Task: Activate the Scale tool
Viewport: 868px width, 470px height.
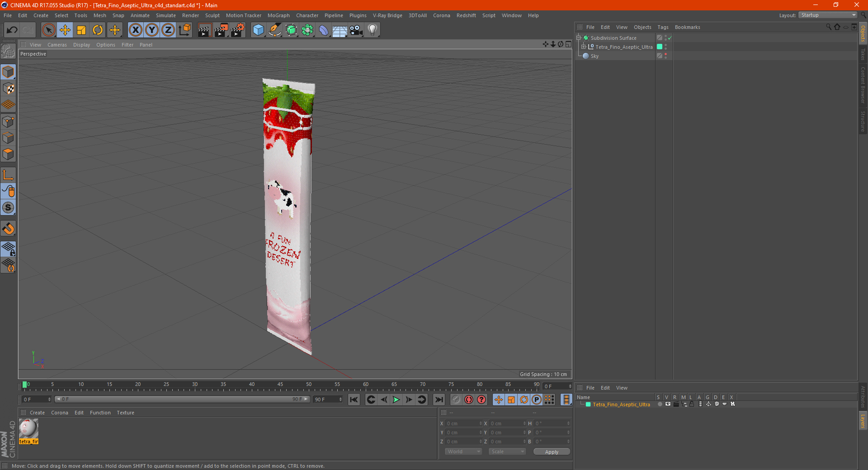Action: coord(81,30)
